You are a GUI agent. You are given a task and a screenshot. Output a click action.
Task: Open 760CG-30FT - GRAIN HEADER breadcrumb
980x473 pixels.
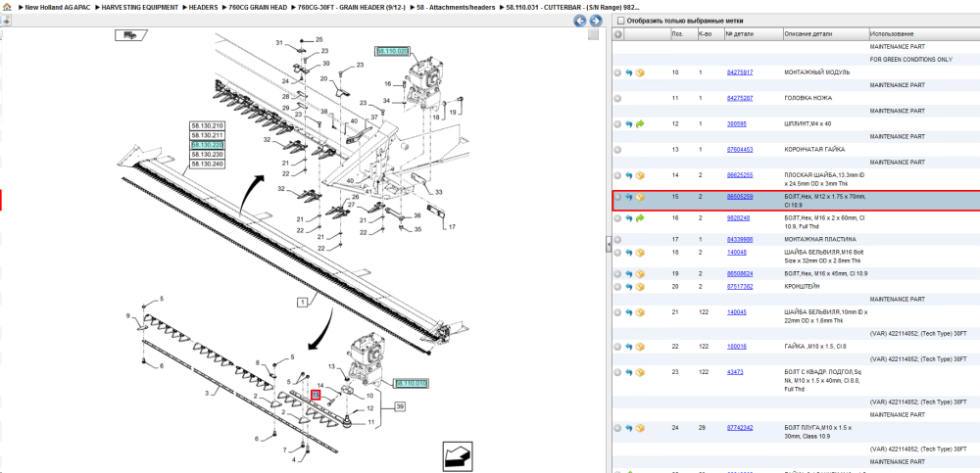tap(353, 7)
